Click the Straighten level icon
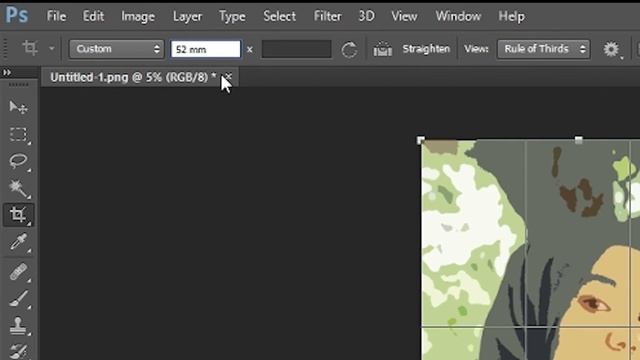 382,49
